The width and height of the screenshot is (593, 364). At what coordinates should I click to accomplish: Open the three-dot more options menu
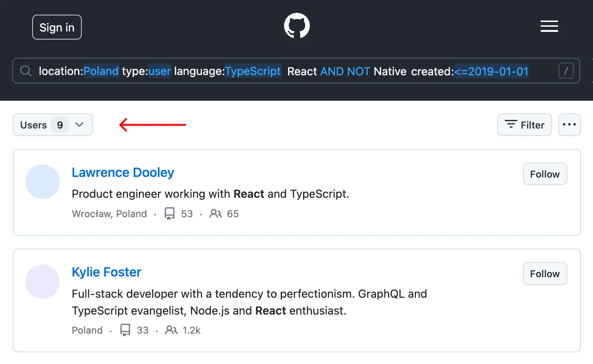(x=569, y=125)
